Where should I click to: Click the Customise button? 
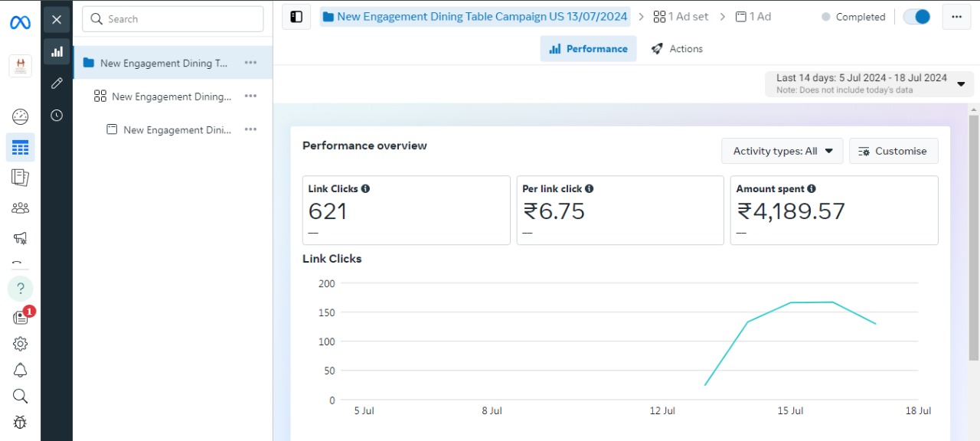click(893, 151)
